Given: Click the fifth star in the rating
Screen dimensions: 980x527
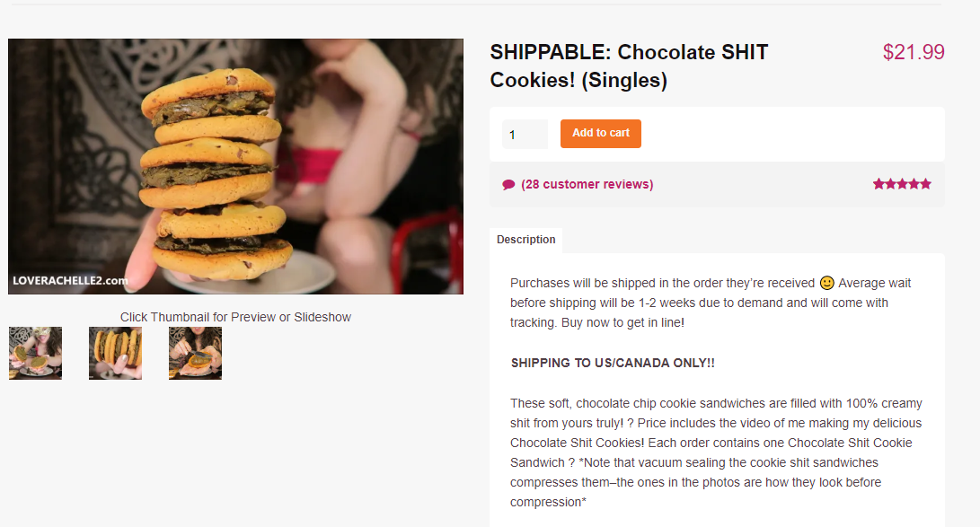Looking at the screenshot, I should (x=926, y=184).
